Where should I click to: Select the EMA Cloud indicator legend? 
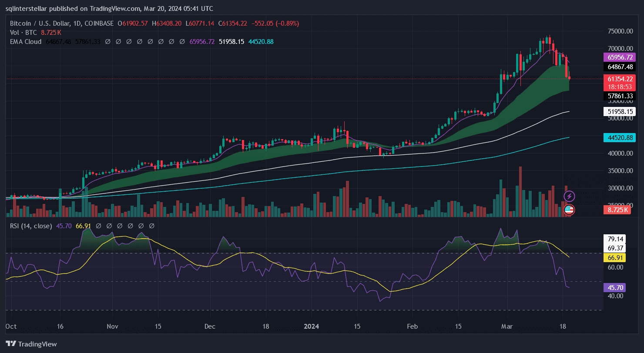coord(26,42)
